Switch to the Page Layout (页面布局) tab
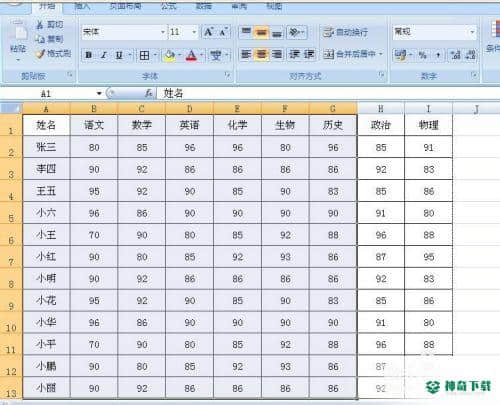Screen dimensions: 500x405 [126, 6]
